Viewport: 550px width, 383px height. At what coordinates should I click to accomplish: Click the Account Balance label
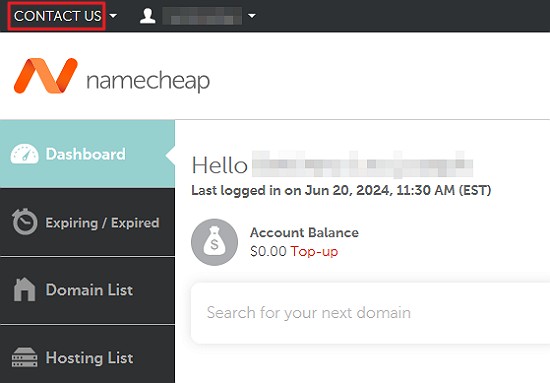[304, 233]
